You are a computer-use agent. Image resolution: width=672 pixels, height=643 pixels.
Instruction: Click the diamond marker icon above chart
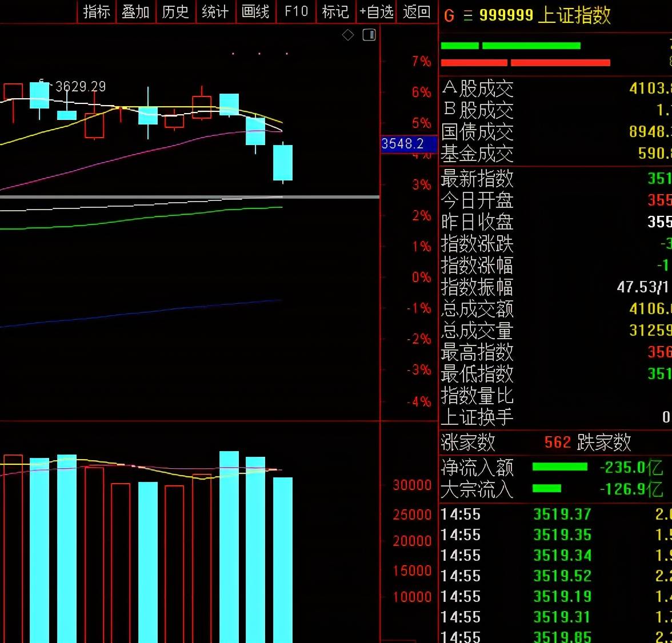(348, 35)
